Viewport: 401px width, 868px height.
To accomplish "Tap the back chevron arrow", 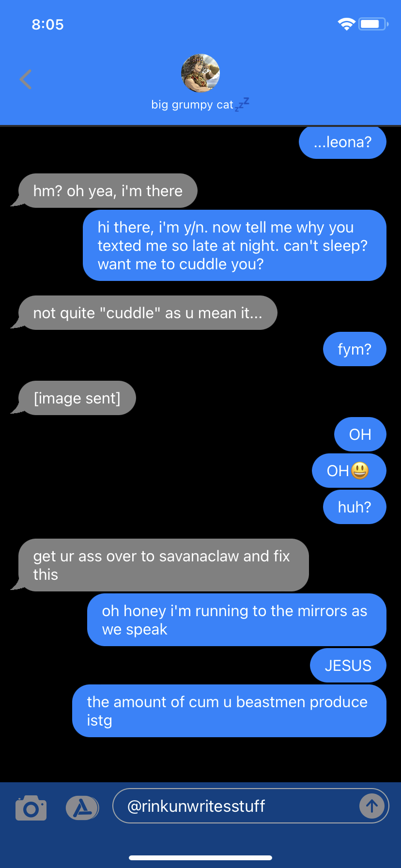I will (26, 79).
